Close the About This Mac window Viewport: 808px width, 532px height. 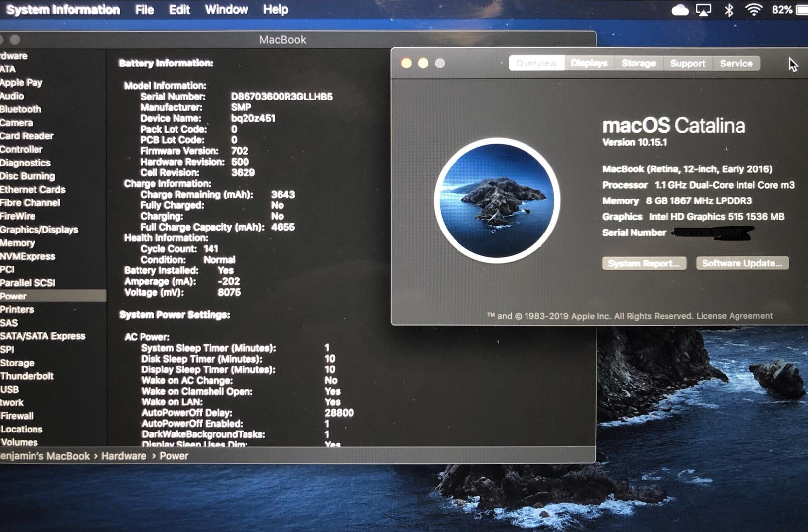point(406,63)
